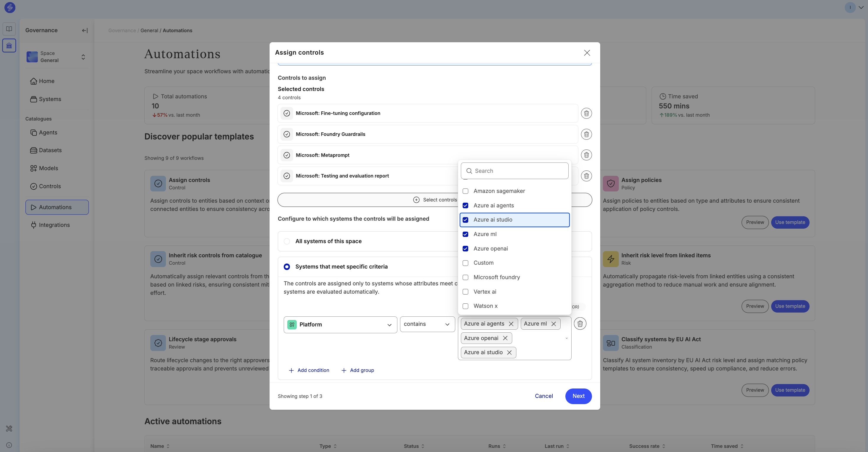Select the governance building icon
The width and height of the screenshot is (868, 452).
tap(9, 45)
